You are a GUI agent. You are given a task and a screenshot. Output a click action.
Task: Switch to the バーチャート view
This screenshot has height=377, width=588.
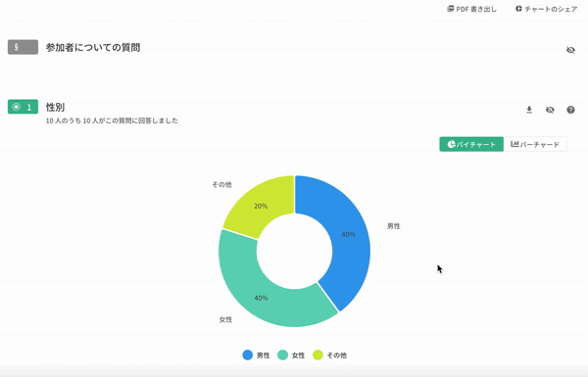coord(535,144)
